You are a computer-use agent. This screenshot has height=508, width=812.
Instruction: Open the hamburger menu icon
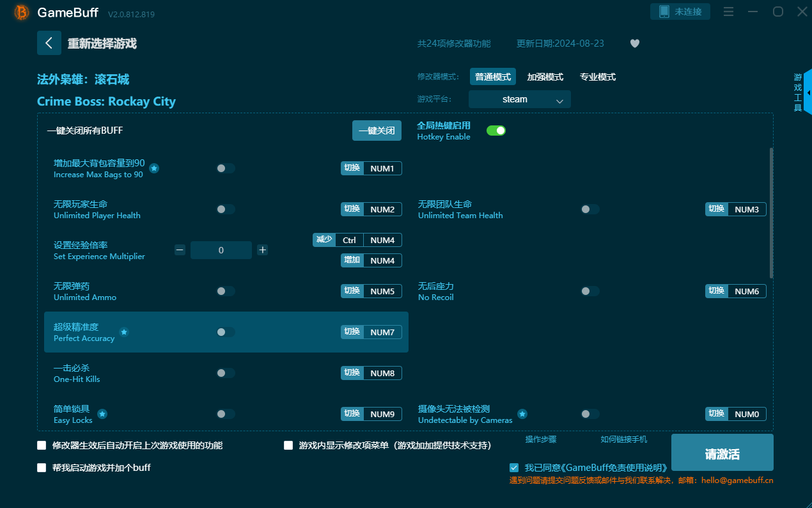[728, 12]
